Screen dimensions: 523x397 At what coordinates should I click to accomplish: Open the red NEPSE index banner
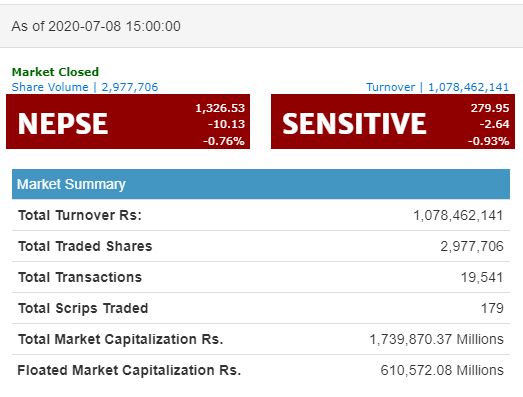[x=128, y=121]
